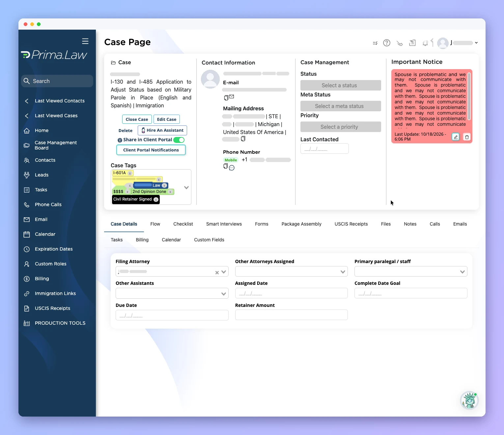The height and width of the screenshot is (435, 504).
Task: Go to Expiration Dates in the sidebar
Action: [x=54, y=249]
